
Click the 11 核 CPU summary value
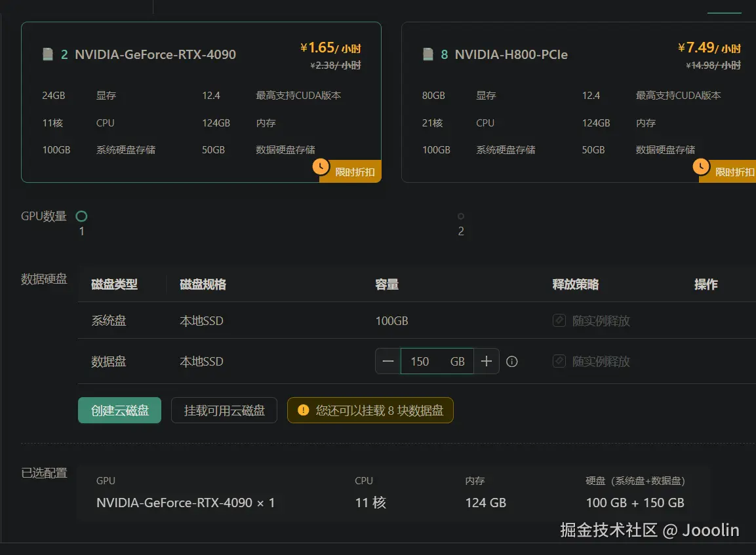click(370, 503)
